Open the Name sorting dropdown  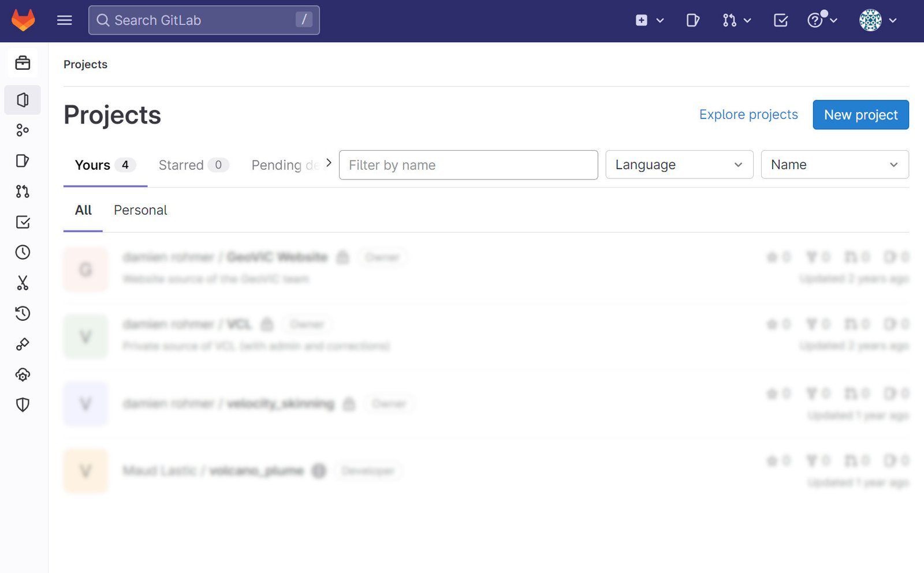834,164
